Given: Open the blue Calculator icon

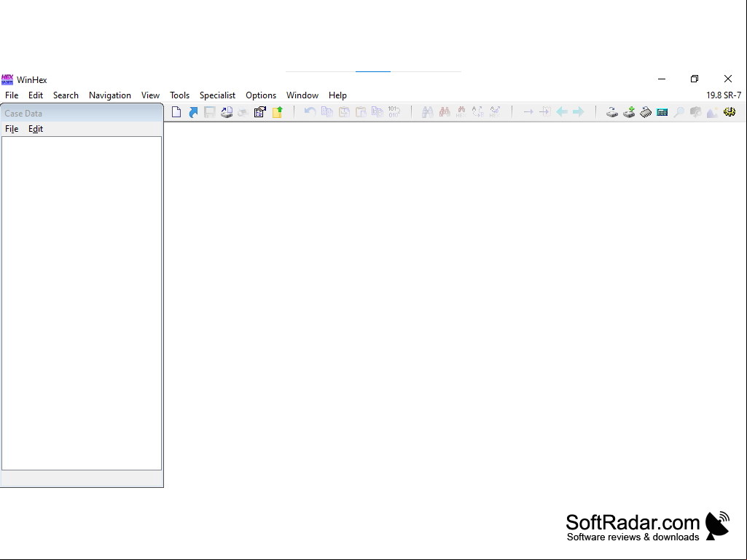Looking at the screenshot, I should coord(662,112).
